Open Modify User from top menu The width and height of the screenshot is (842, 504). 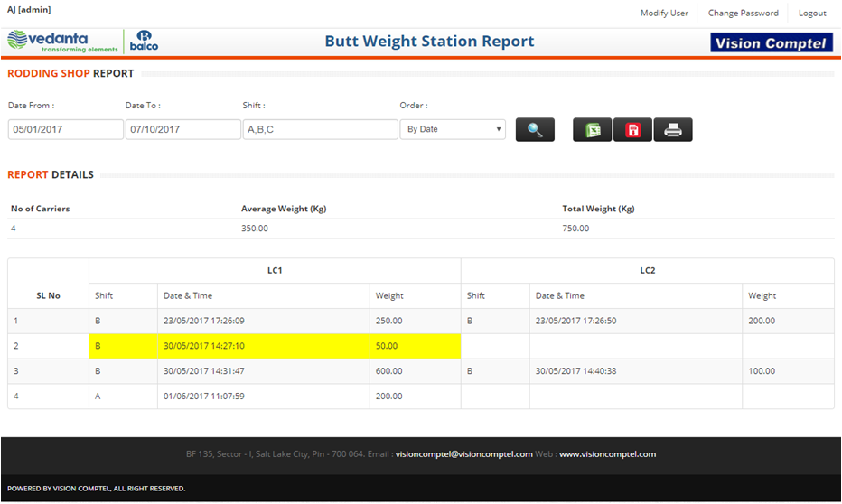coord(664,14)
